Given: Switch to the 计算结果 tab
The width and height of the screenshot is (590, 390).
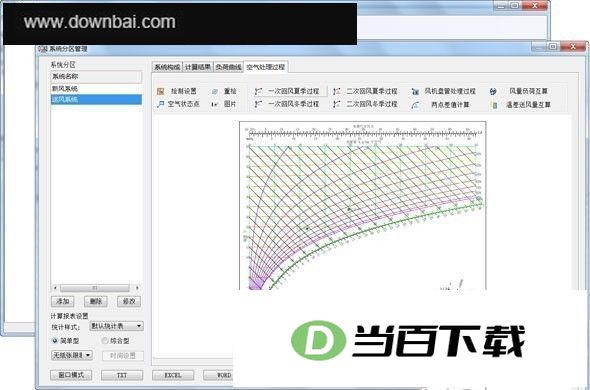Looking at the screenshot, I should [x=198, y=67].
